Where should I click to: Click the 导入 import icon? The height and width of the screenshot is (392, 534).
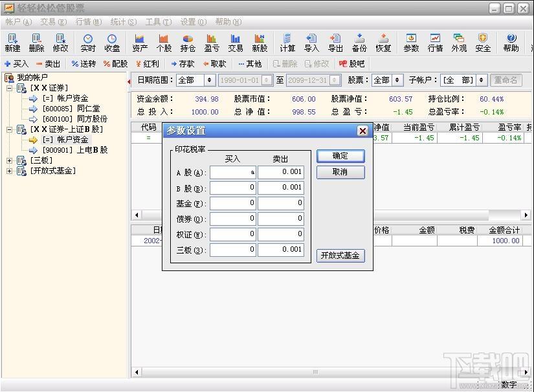click(311, 43)
